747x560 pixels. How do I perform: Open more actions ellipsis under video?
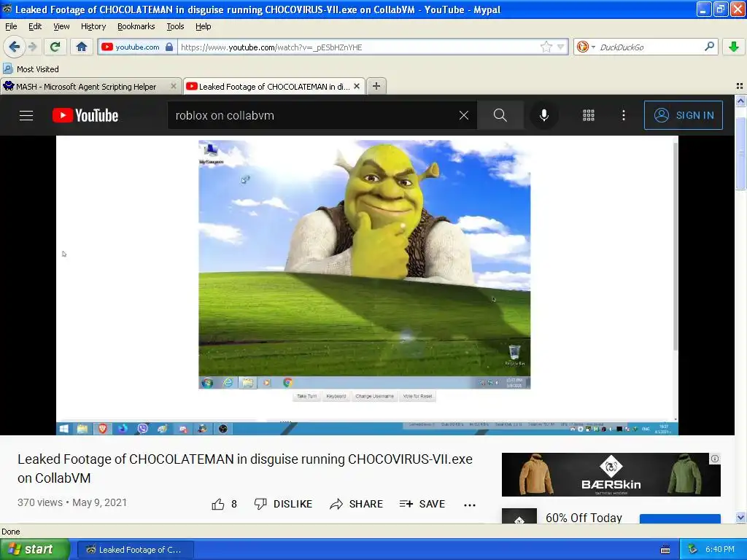click(x=470, y=505)
